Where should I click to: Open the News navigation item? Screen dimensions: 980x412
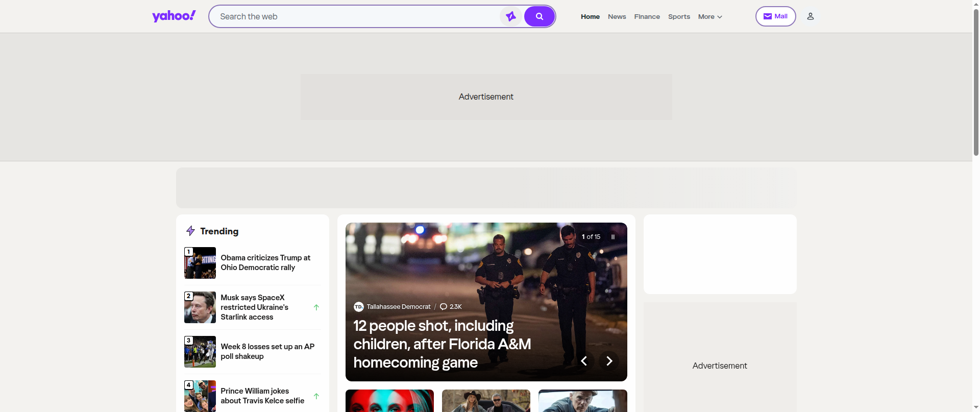tap(617, 17)
